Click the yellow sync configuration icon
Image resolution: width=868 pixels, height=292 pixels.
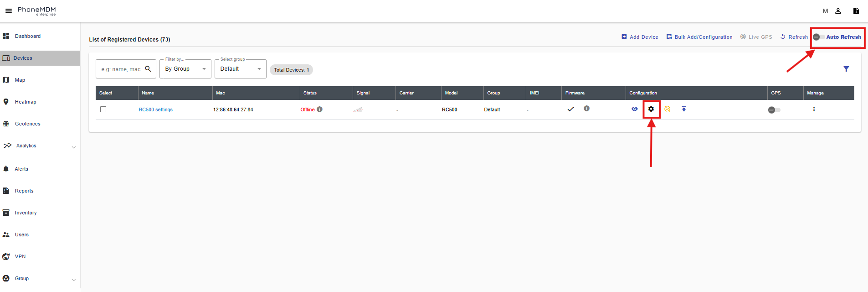coord(667,109)
